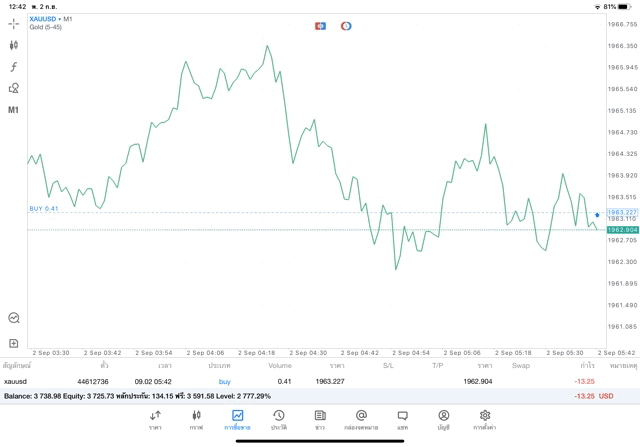640x447 pixels.
Task: Click the BUY 0.41 order line label
Action: [45, 208]
